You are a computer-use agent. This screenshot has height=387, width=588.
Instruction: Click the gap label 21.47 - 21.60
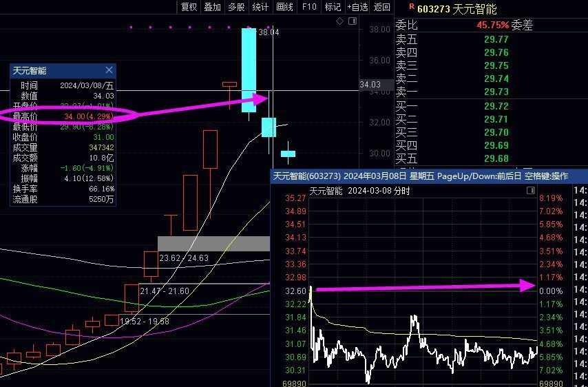(165, 291)
